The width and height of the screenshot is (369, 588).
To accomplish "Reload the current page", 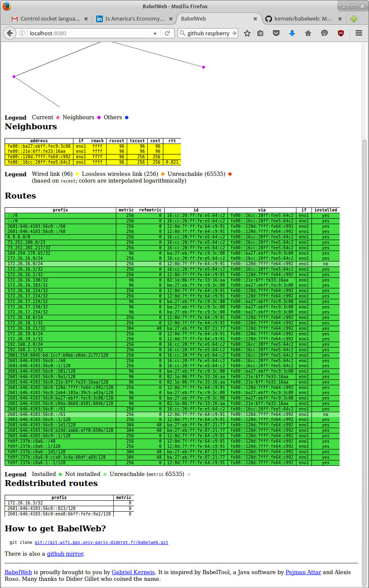I will point(167,33).
